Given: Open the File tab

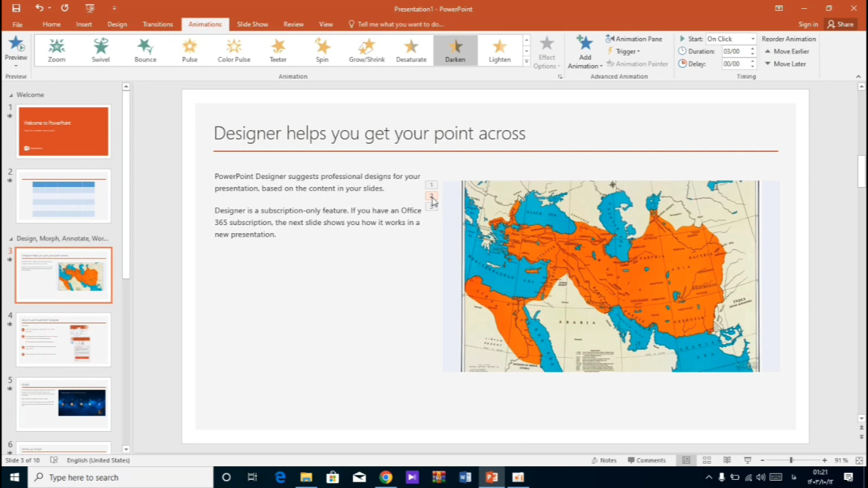Looking at the screenshot, I should point(18,24).
